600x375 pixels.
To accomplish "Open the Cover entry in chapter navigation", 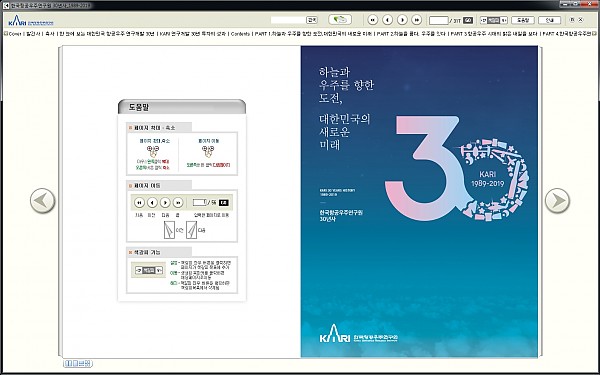I will click(x=15, y=34).
